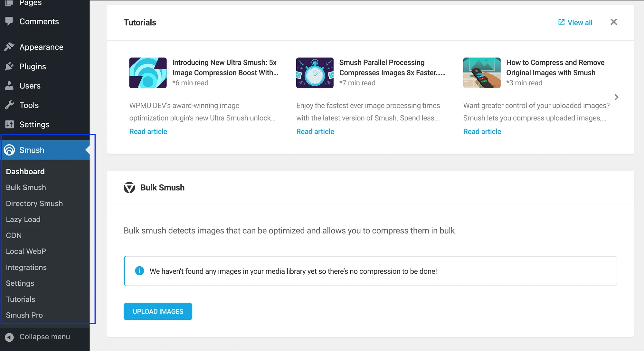Click Smush Pro submenu item
This screenshot has height=351, width=644.
click(25, 315)
